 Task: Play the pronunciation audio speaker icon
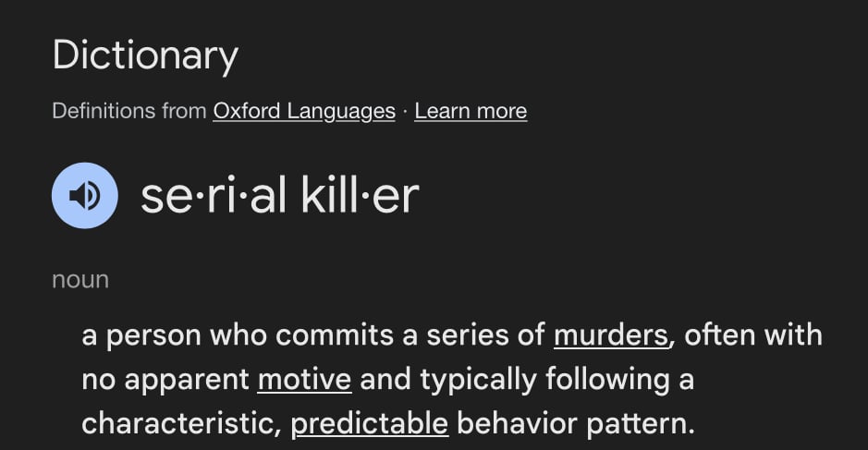(x=85, y=195)
